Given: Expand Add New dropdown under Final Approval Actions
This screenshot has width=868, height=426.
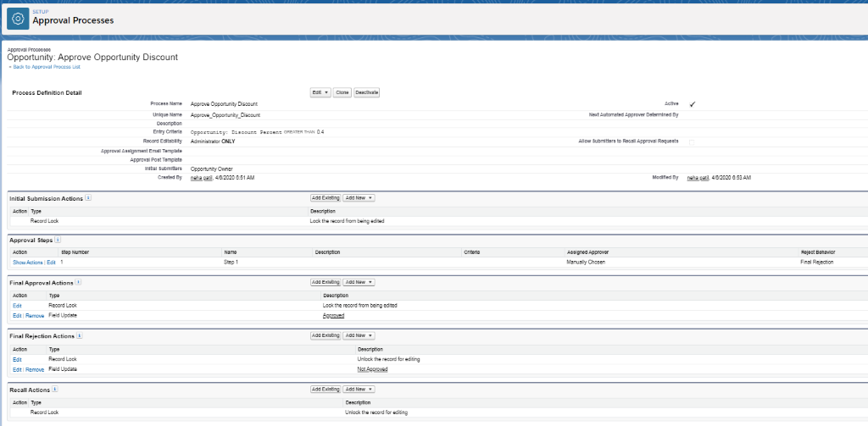Looking at the screenshot, I should (359, 282).
